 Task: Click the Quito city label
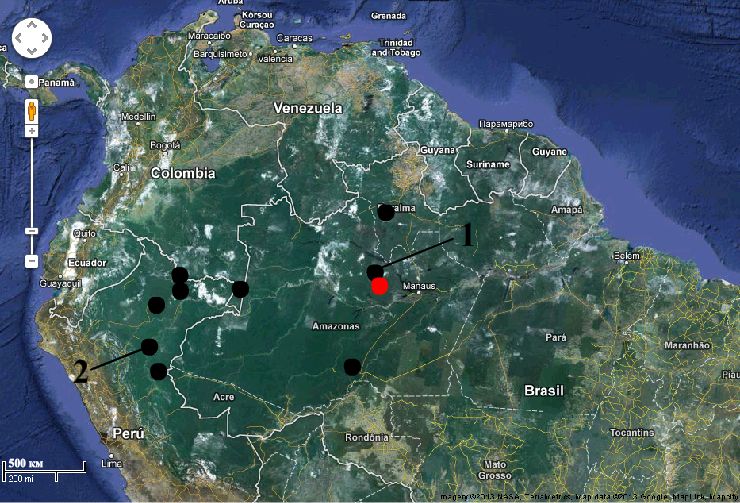pyautogui.click(x=84, y=234)
